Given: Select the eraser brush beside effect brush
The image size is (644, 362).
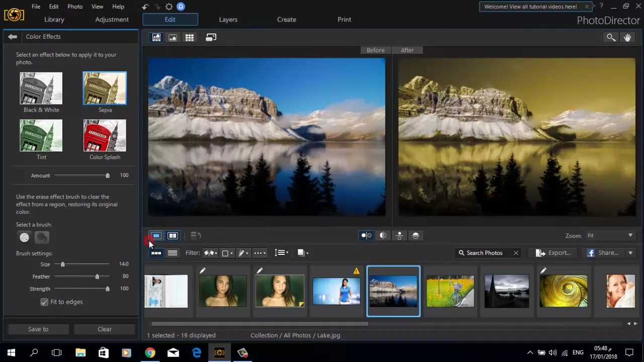Looking at the screenshot, I should coord(42,237).
